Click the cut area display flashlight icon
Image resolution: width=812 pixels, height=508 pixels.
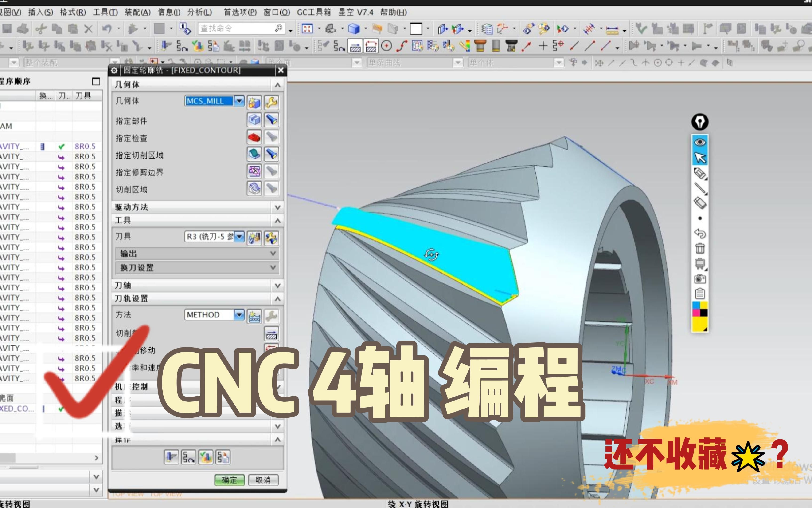coord(271,154)
